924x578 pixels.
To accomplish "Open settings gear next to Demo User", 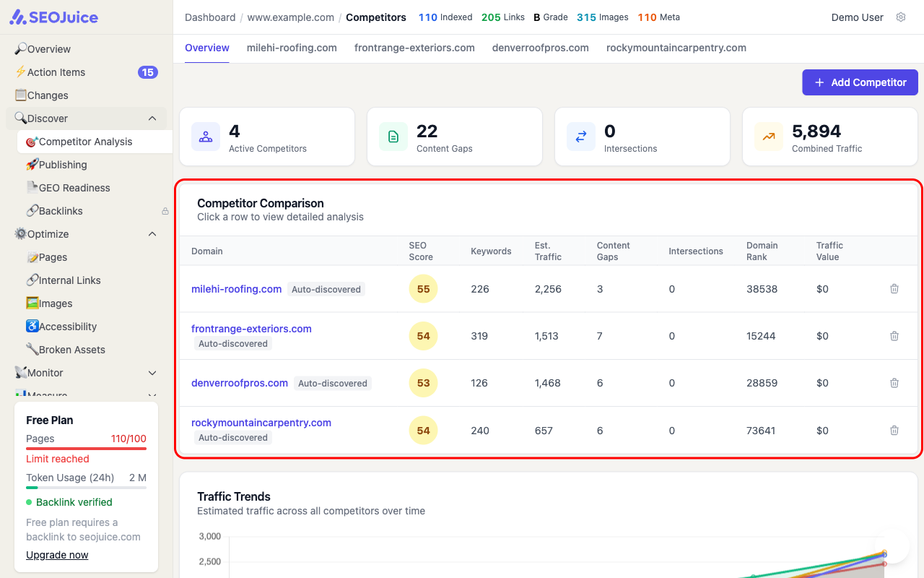I will click(x=901, y=17).
